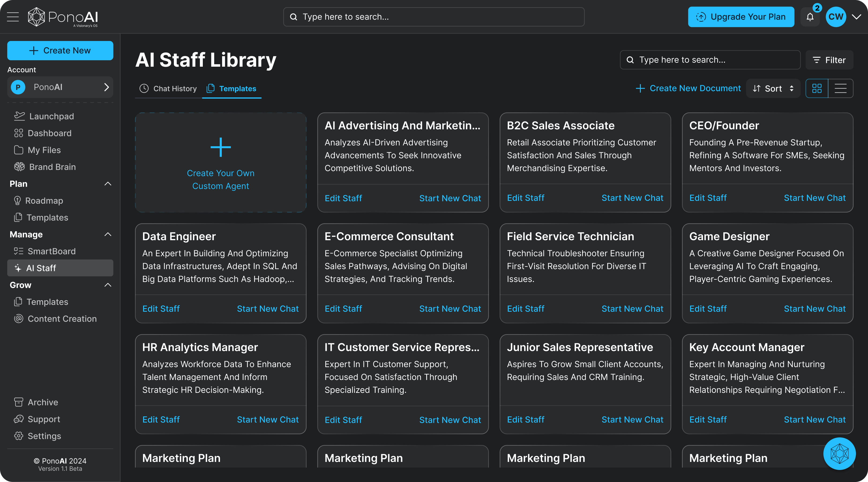Start New Chat with Data Engineer

268,308
